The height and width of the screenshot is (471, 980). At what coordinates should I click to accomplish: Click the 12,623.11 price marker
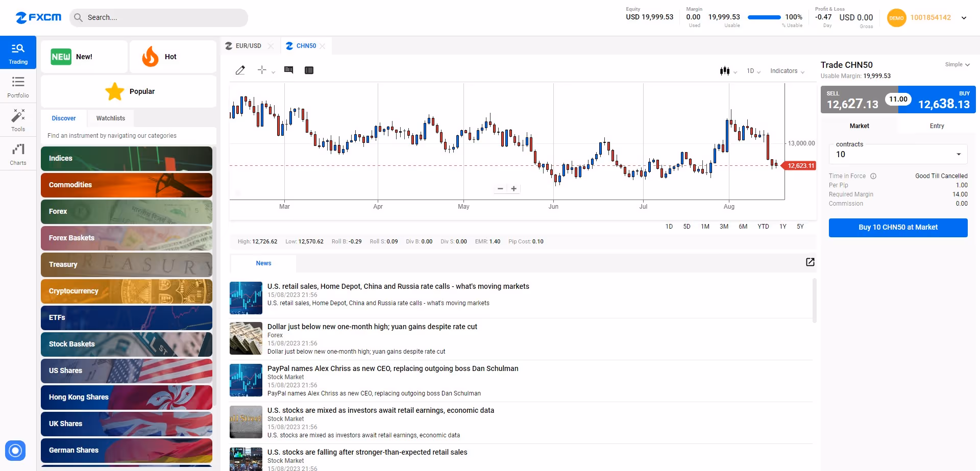[x=800, y=166]
